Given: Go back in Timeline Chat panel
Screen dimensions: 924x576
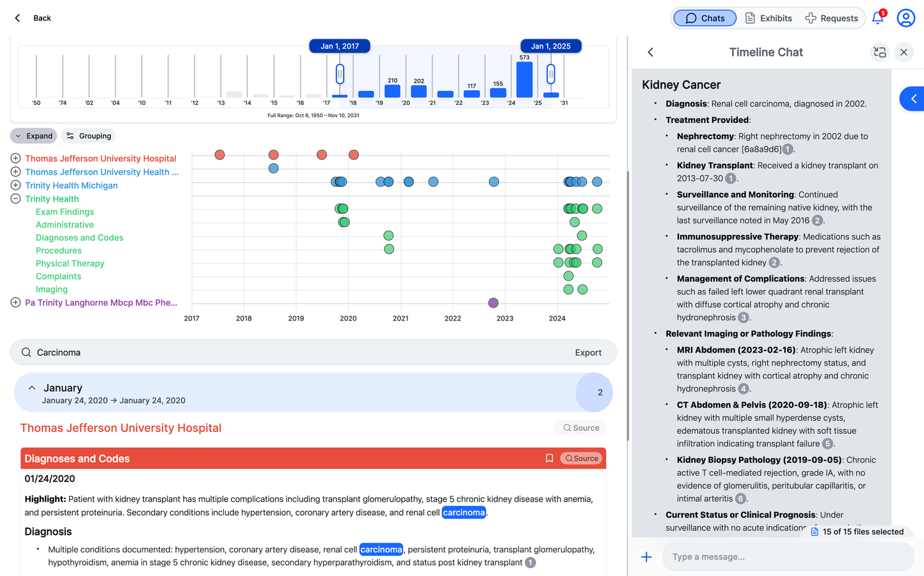Looking at the screenshot, I should tap(651, 52).
